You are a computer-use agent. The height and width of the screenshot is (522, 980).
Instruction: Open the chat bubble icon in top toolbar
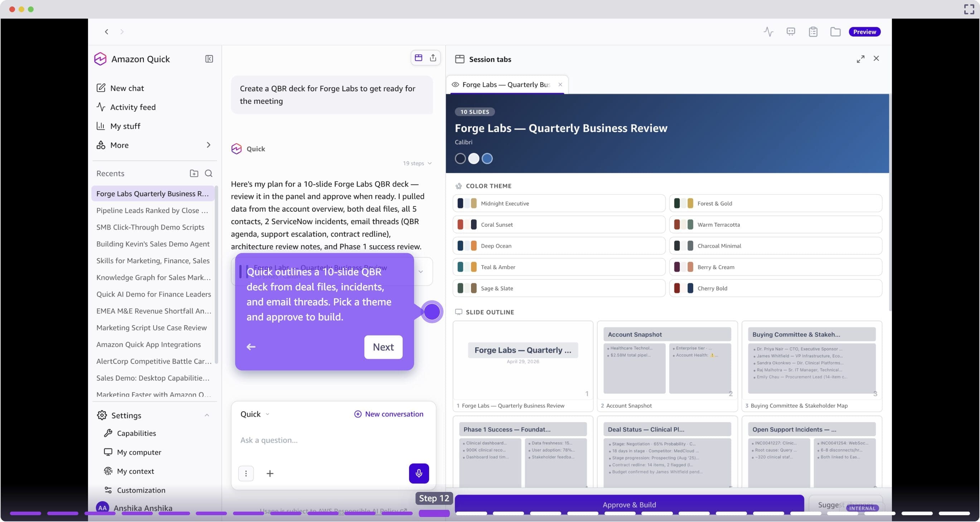[x=791, y=32]
